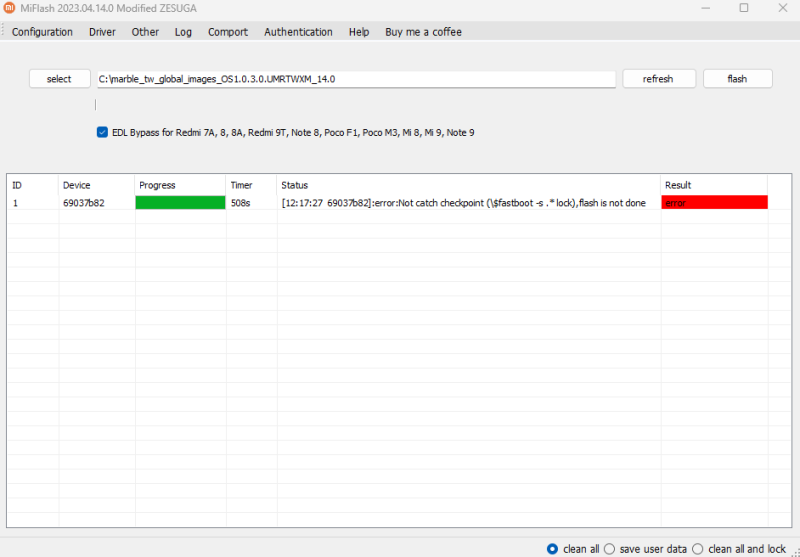This screenshot has height=557, width=800.
Task: Click the ID column header
Action: [x=33, y=185]
